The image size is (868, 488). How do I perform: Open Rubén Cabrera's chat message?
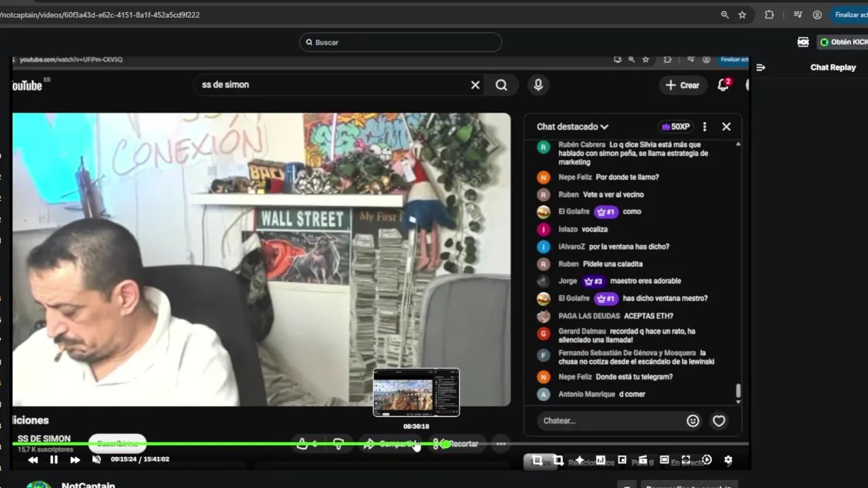[x=633, y=153]
